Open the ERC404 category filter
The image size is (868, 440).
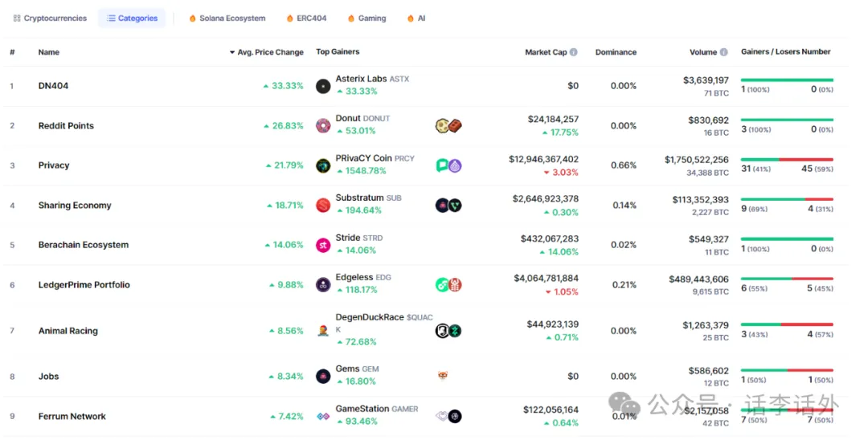tap(307, 18)
